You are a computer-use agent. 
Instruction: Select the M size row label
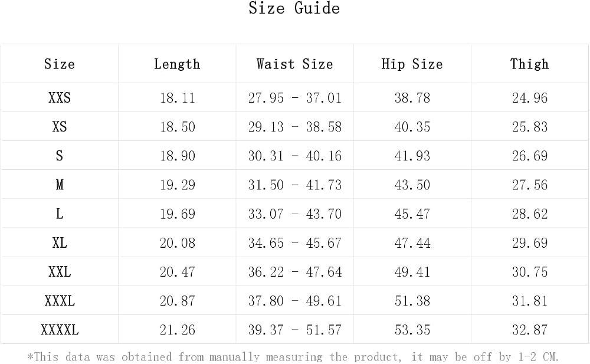pyautogui.click(x=60, y=185)
